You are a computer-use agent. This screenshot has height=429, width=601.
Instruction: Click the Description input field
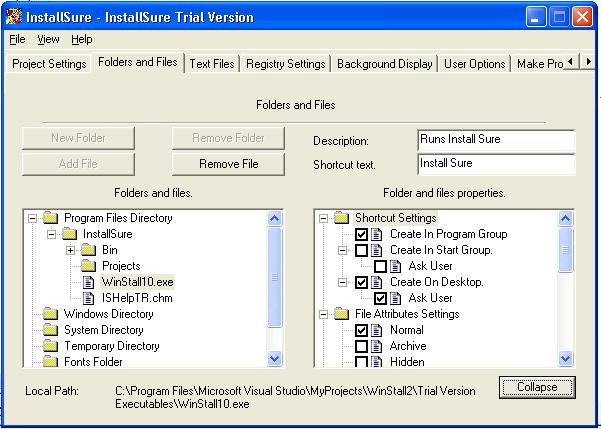496,140
